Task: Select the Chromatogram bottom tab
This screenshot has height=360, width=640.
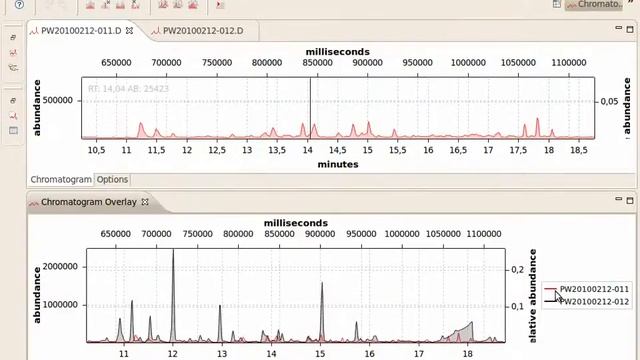Action: [61, 180]
